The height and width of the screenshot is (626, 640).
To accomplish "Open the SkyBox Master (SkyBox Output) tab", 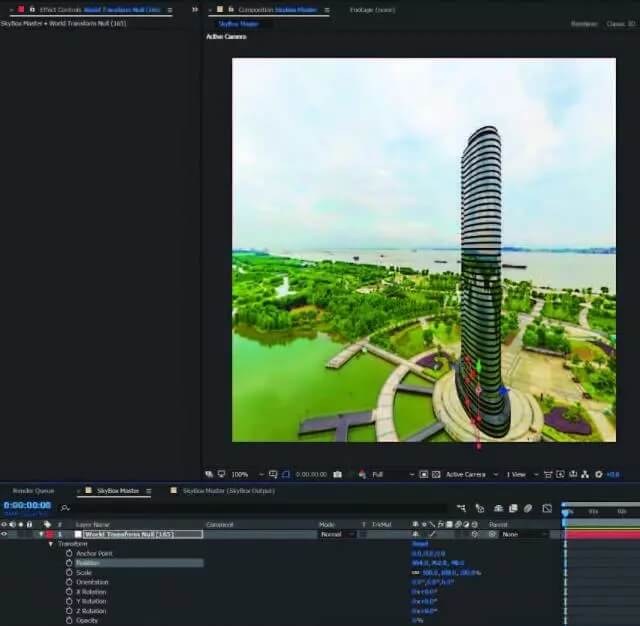I will (227, 491).
